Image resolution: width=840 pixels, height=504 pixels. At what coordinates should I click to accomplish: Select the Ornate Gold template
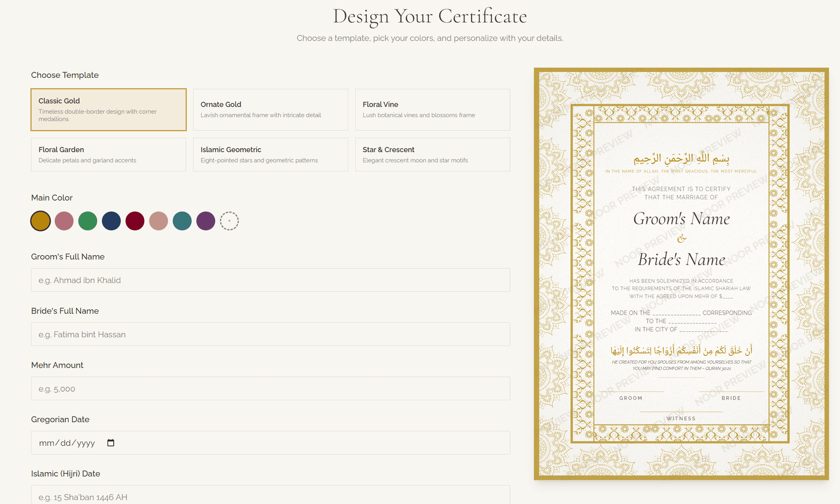pyautogui.click(x=270, y=109)
